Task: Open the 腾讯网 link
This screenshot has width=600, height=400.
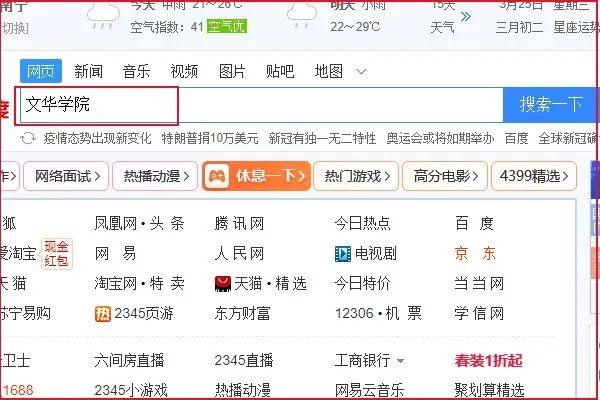Action: click(239, 223)
